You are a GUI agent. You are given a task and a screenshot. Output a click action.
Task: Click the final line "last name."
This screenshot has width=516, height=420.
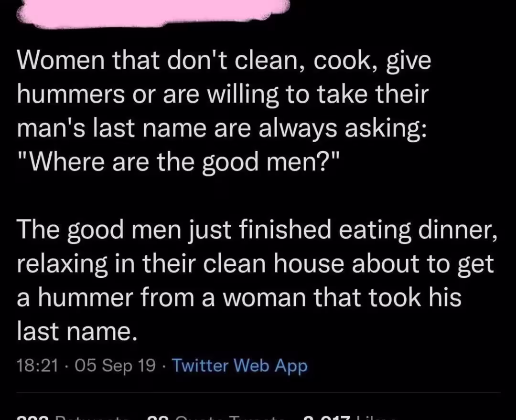(x=74, y=331)
